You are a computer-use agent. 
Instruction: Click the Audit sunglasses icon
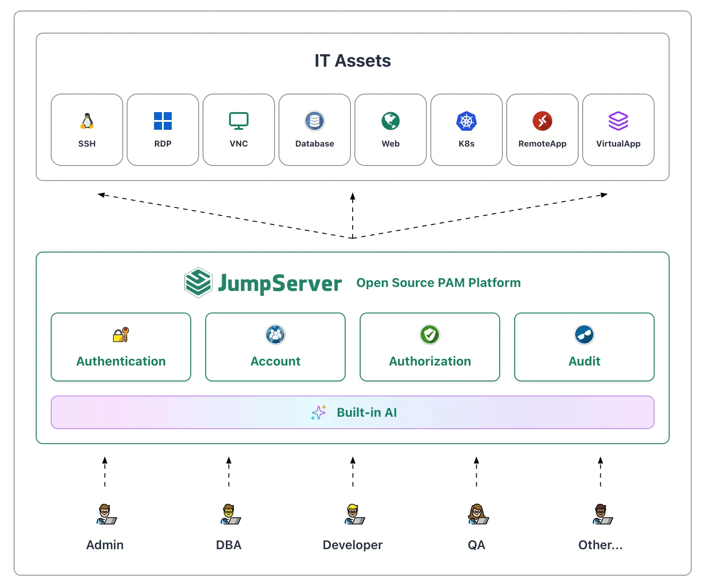[584, 335]
